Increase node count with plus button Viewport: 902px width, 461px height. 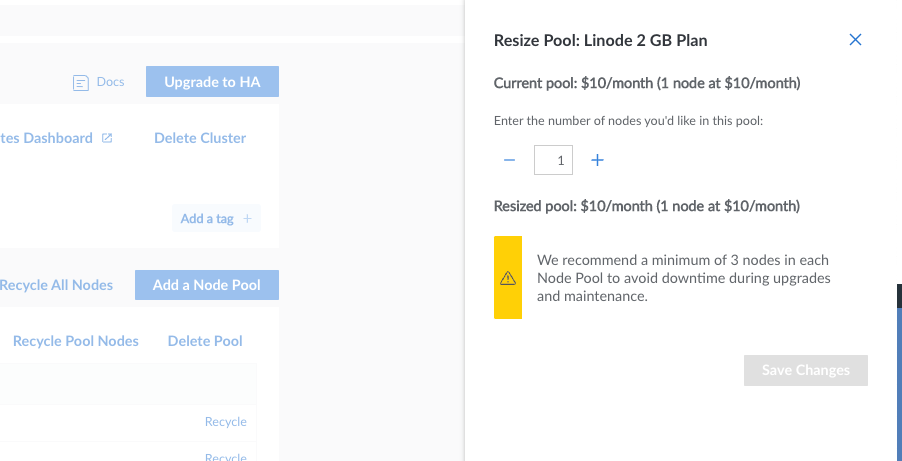(x=598, y=160)
